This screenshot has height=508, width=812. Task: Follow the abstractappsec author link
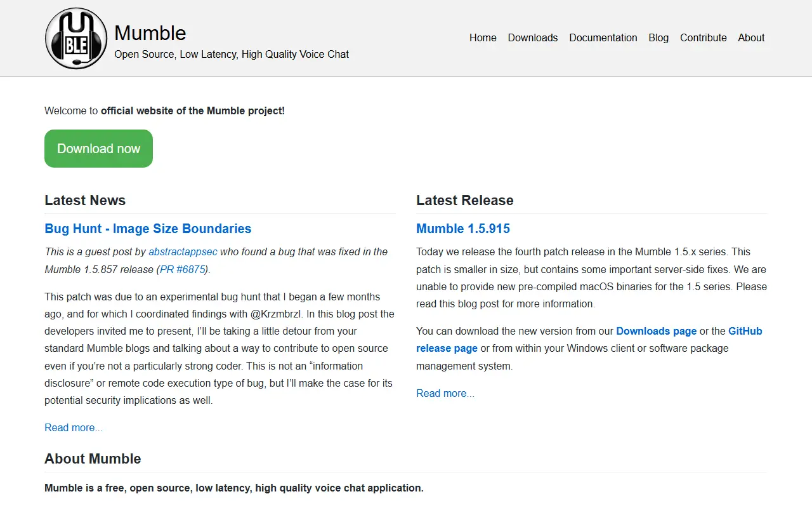pyautogui.click(x=183, y=252)
